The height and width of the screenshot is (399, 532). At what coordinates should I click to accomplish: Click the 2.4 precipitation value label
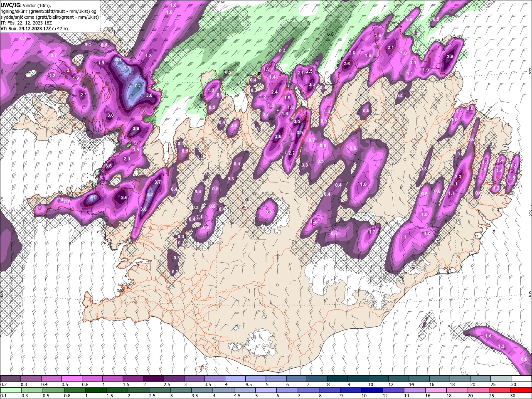274,92
